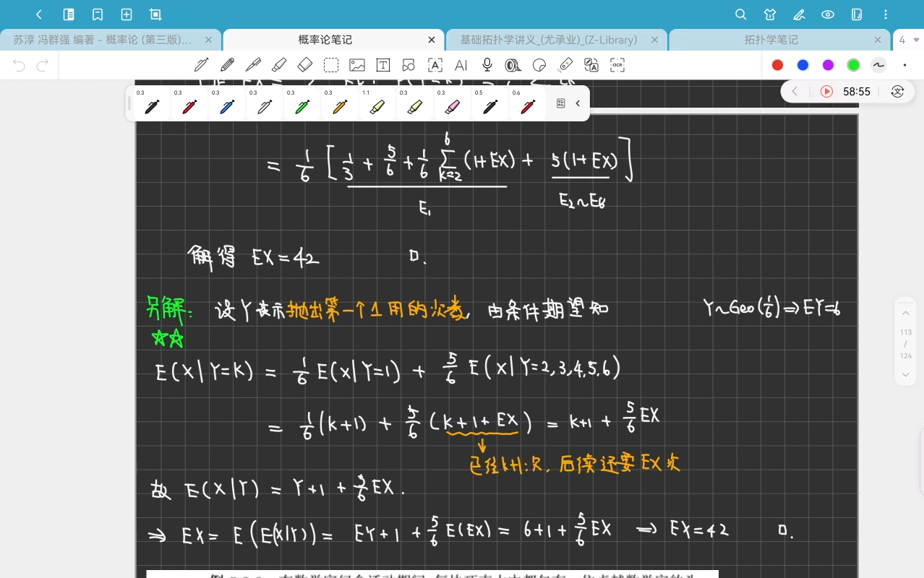This screenshot has width=924, height=578.
Task: Collapse the pen preset bar chevron
Action: coord(578,103)
